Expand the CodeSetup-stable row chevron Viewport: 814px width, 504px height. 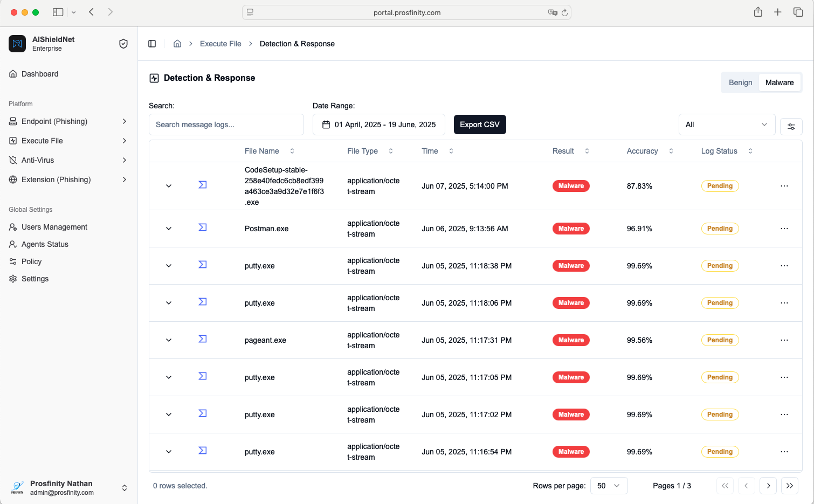(x=169, y=186)
